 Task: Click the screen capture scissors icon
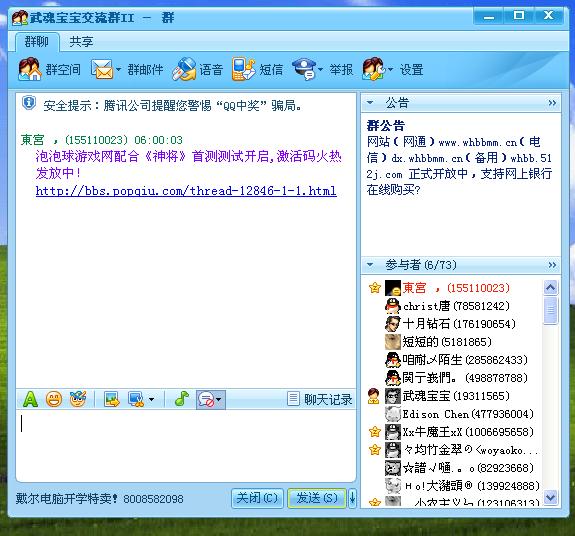136,399
